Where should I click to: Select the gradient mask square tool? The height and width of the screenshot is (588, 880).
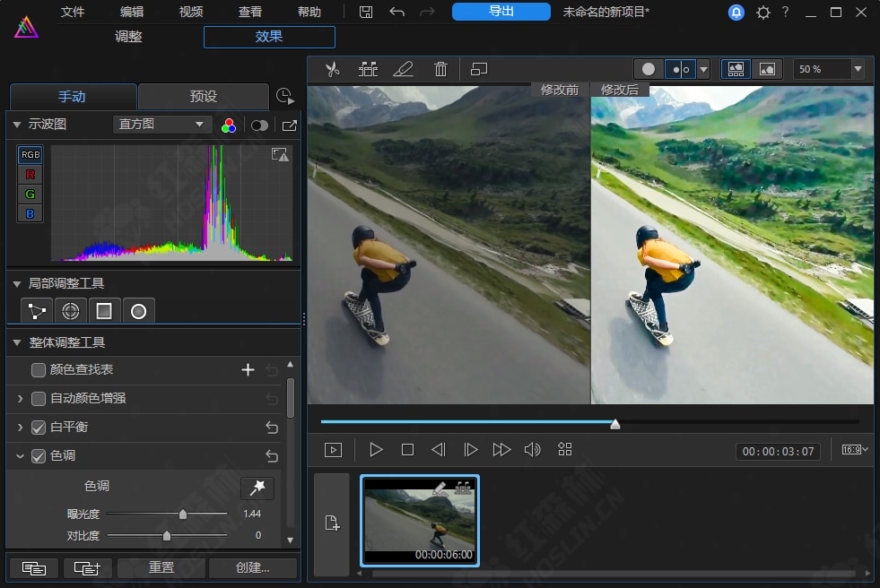point(104,311)
